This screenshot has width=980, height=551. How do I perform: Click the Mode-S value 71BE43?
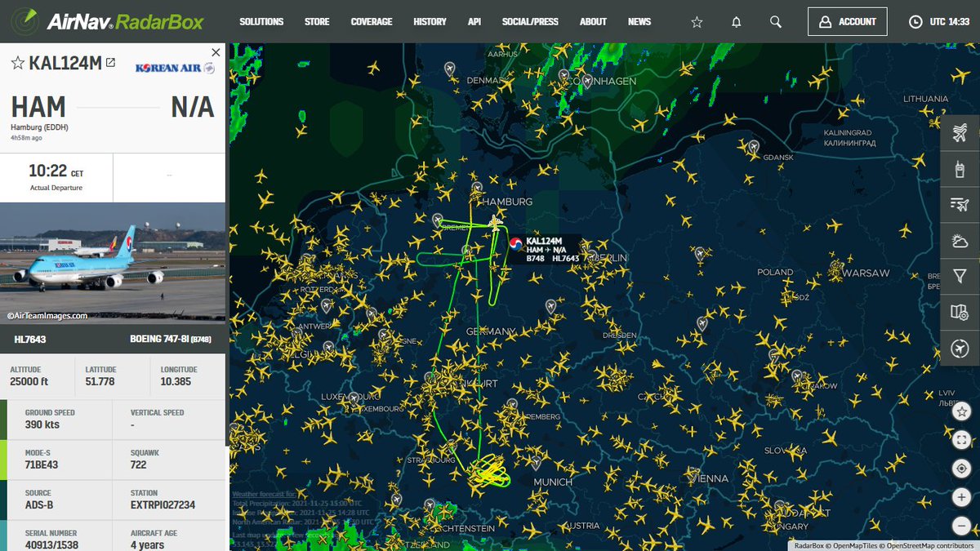(42, 464)
